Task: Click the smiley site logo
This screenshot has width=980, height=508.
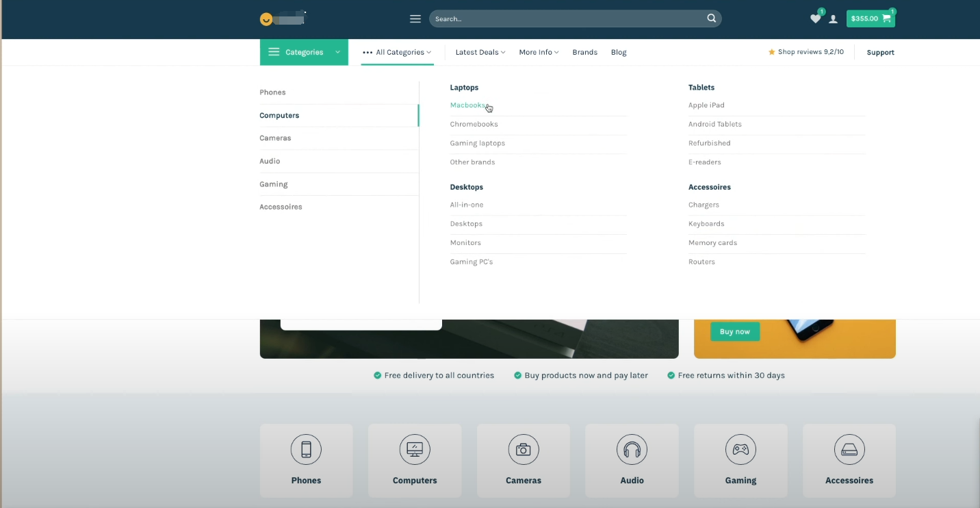Action: [266, 19]
